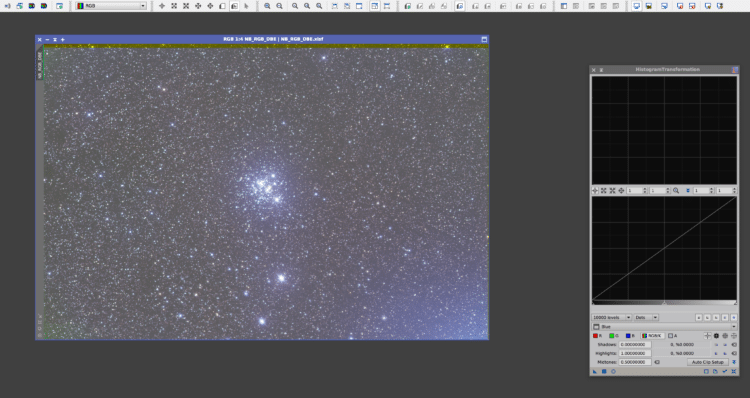The width and height of the screenshot is (750, 398).
Task: Open the Blue view selection dropdown
Action: (x=664, y=326)
